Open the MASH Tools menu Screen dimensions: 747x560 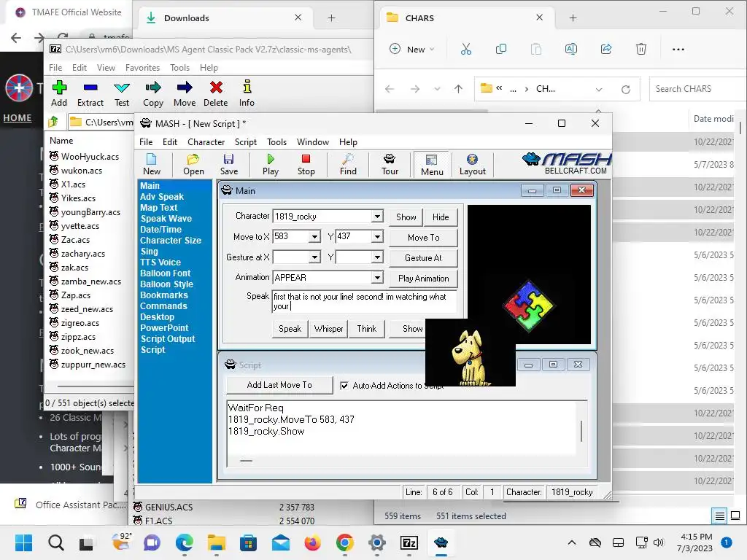point(276,142)
